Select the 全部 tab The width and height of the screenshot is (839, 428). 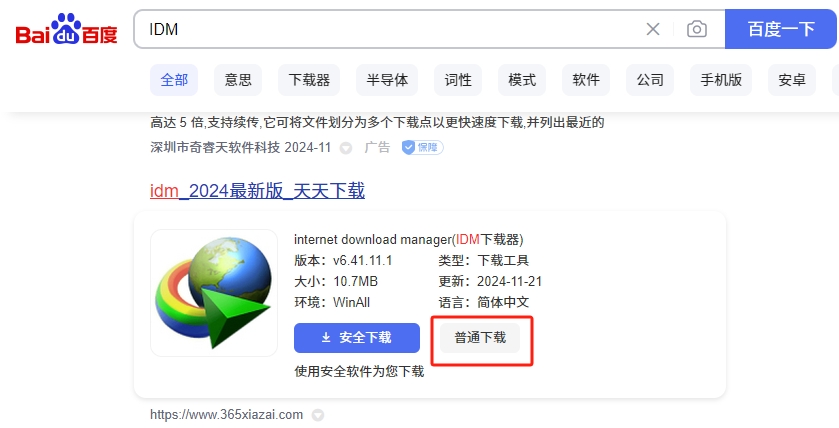pyautogui.click(x=174, y=80)
